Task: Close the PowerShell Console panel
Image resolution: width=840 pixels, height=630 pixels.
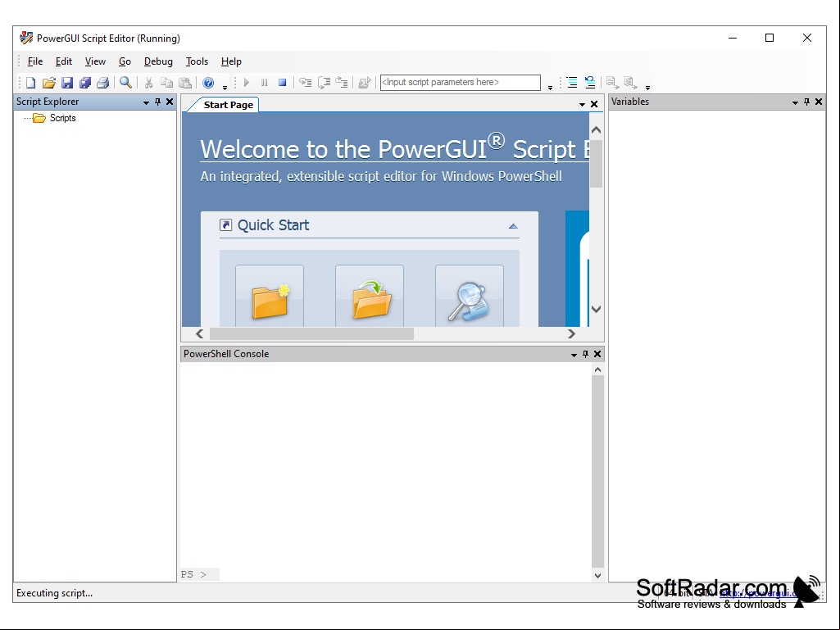Action: pyautogui.click(x=597, y=354)
